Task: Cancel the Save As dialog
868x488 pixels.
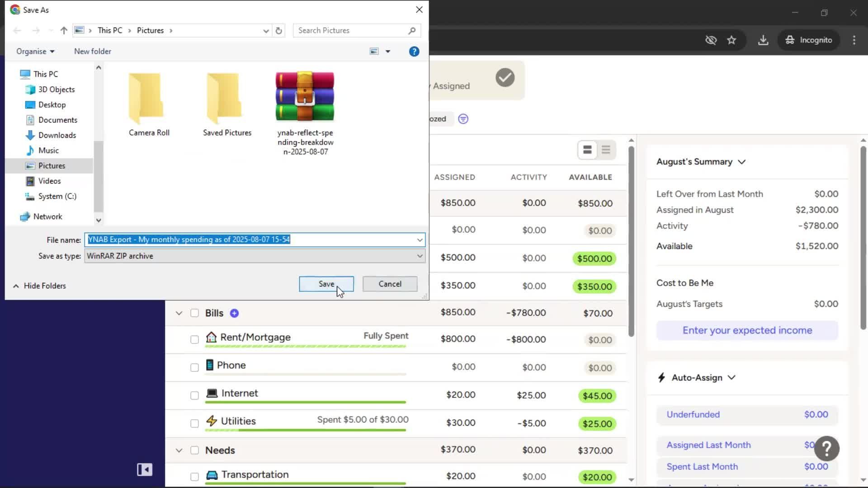Action: tap(390, 284)
